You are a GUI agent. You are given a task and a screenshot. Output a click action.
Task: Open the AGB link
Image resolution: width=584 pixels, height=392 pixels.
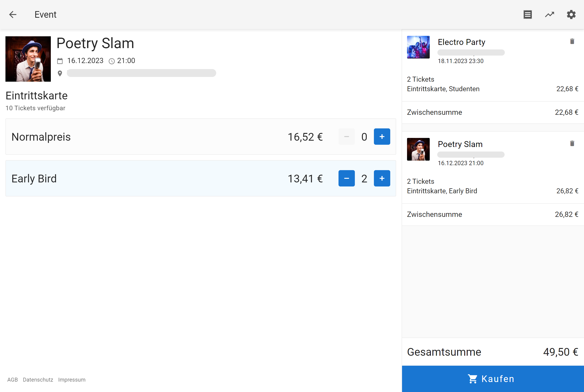pyautogui.click(x=12, y=380)
